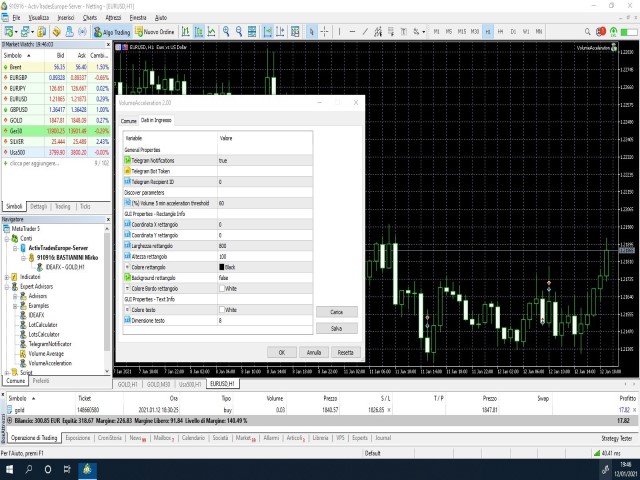Switch chart to candlestick mode
640x480 pixels.
click(199, 31)
